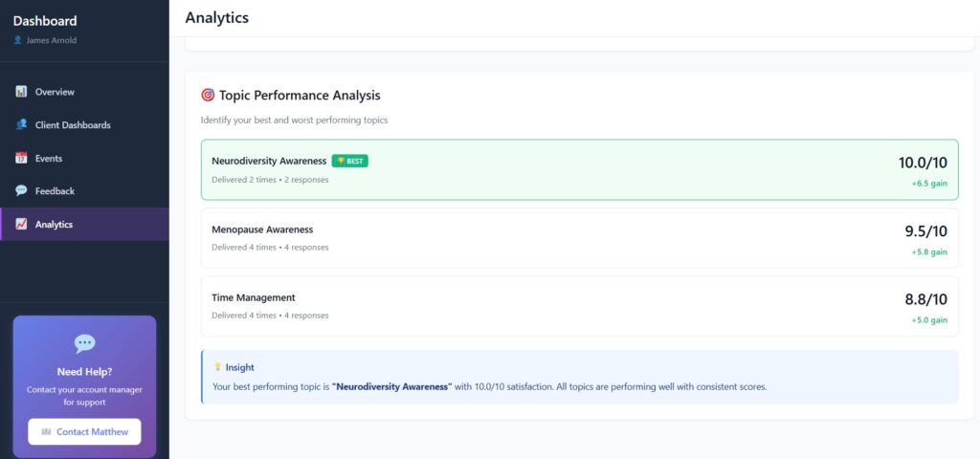
Task: Click the Events calendar icon
Action: pos(21,158)
